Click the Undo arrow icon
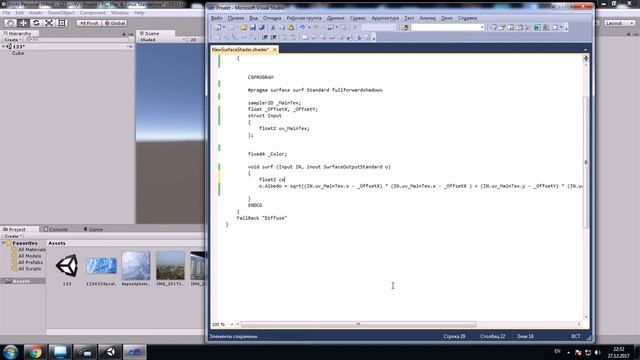Screen dimensions: 640x360 click(302, 27)
